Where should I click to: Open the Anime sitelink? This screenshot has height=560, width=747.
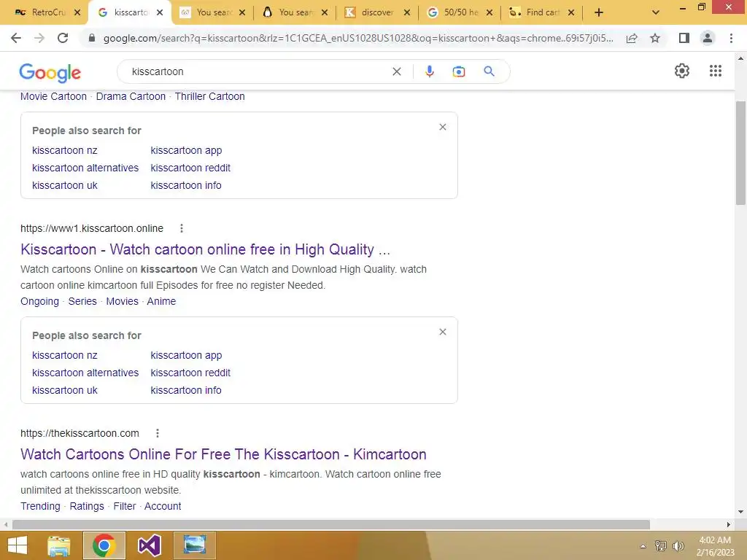click(x=161, y=301)
